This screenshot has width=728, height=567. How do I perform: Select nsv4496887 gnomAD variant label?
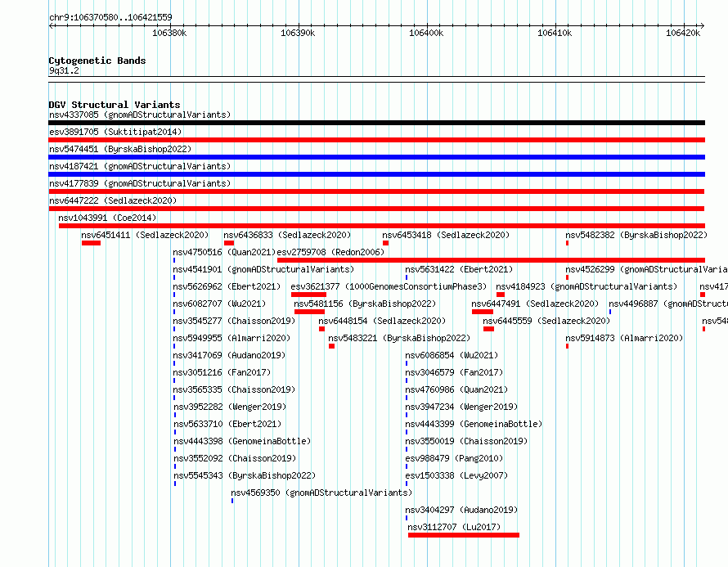[668, 304]
